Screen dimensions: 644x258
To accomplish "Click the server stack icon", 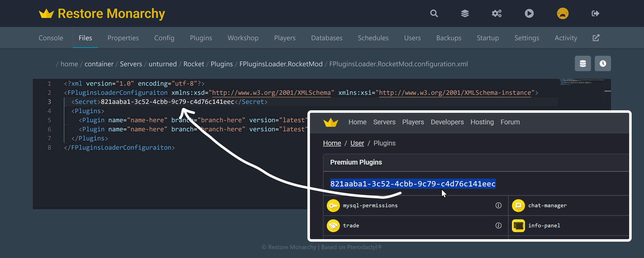I will tap(465, 13).
